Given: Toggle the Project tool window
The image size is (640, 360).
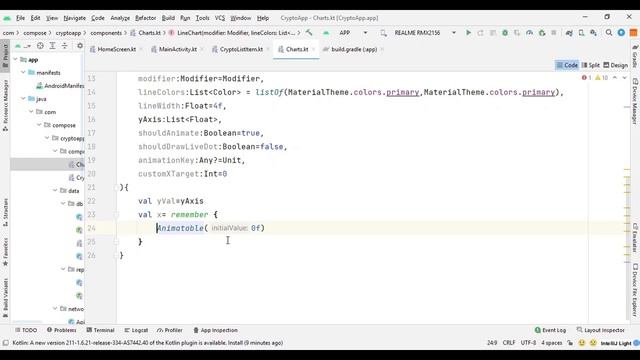Looking at the screenshot, I should coord(5,56).
